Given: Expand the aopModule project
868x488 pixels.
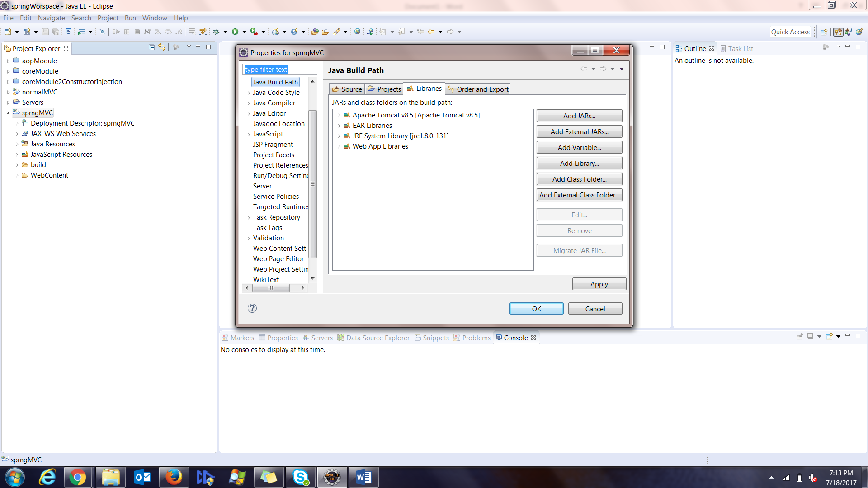Looking at the screenshot, I should tap(8, 61).
